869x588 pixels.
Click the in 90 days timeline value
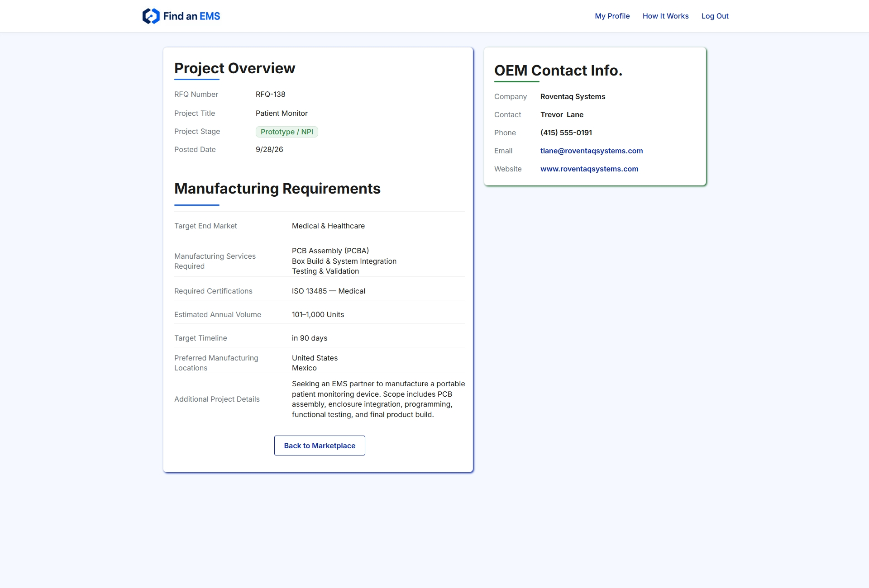coord(310,338)
